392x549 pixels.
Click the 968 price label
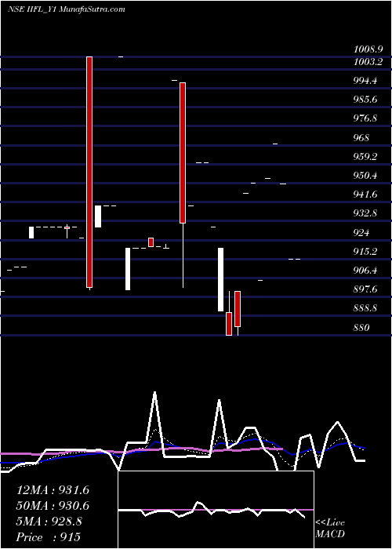point(361,137)
